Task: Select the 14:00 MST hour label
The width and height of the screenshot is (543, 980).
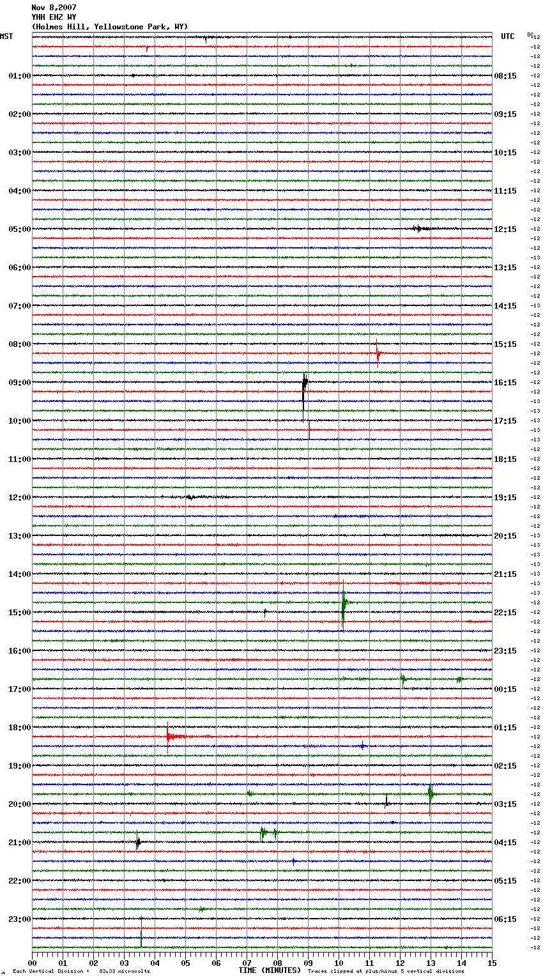Action: pos(19,574)
